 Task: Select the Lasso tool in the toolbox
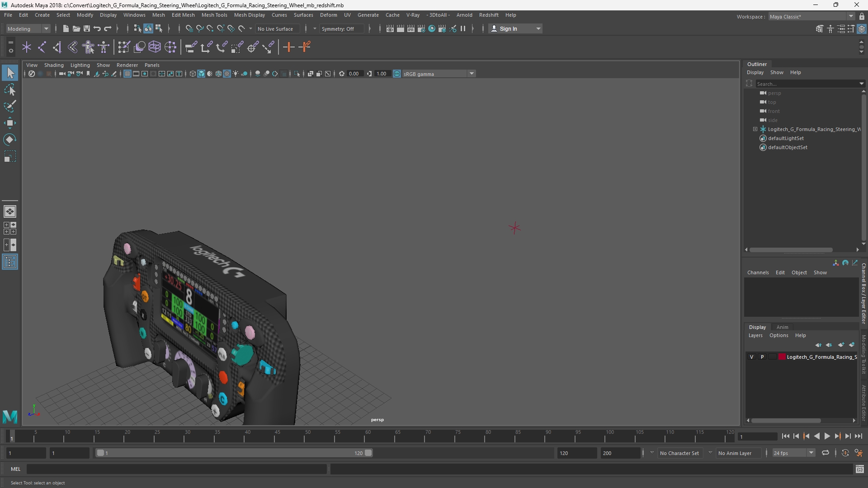pos(10,89)
